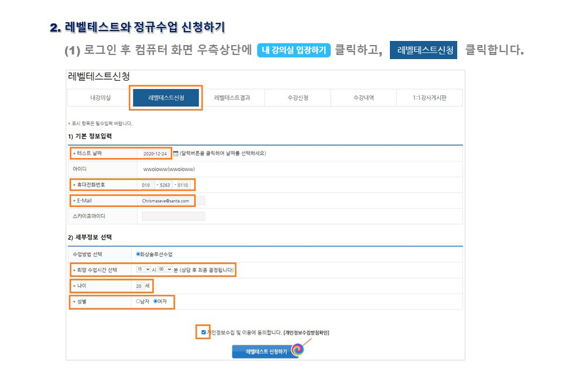
Task: Switch to the 내강의실 tab
Action: (100, 98)
